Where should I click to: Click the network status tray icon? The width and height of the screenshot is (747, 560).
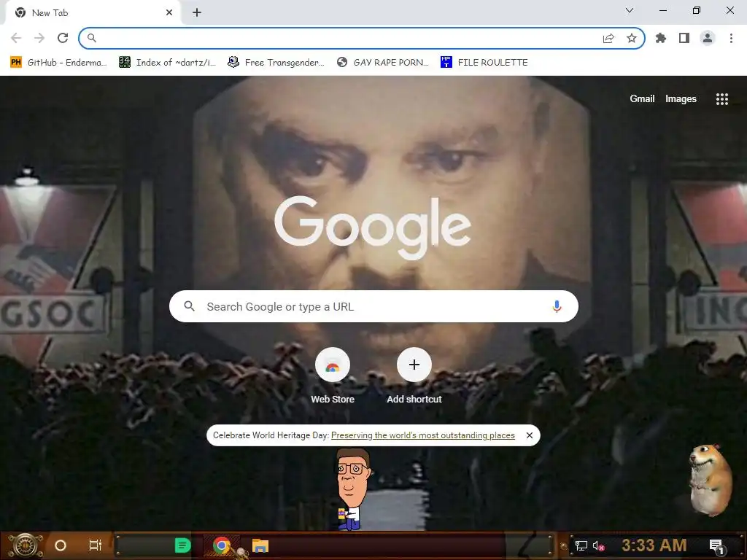tap(581, 545)
